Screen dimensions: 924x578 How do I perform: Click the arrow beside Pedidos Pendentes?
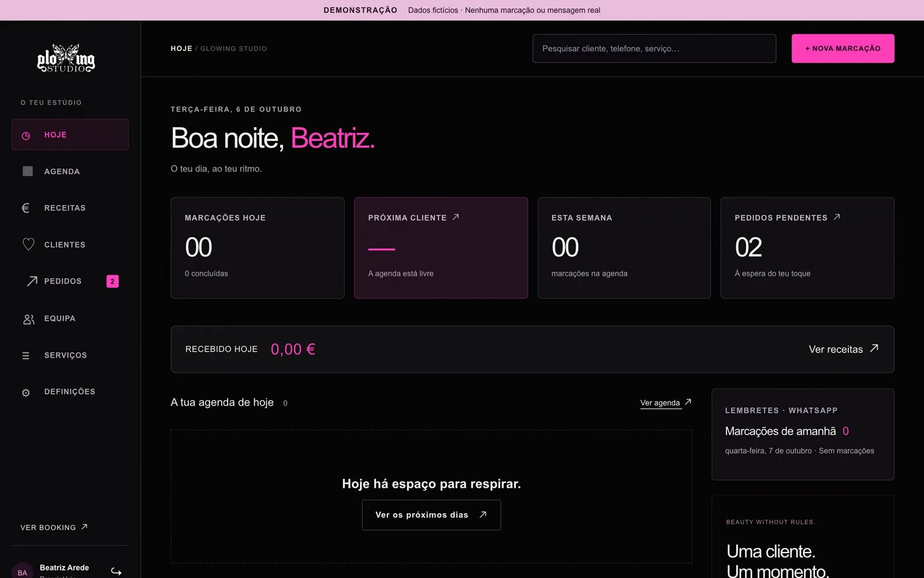coord(837,217)
